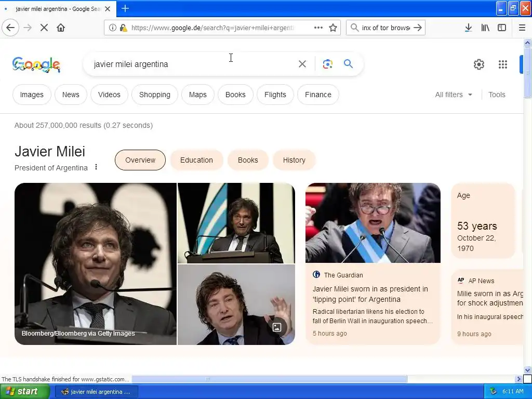Close the Google Search tab
The image size is (532, 399).
[108, 9]
